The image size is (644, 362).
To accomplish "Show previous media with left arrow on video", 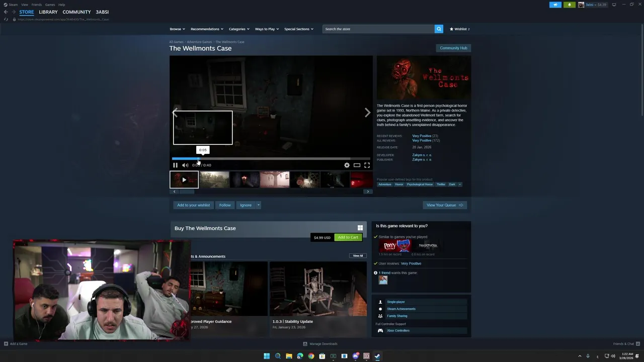I will click(175, 113).
